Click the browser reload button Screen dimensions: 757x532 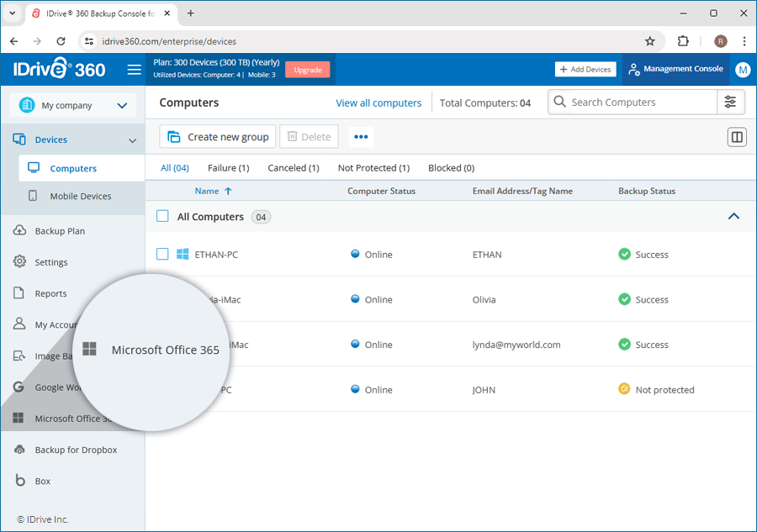(61, 41)
